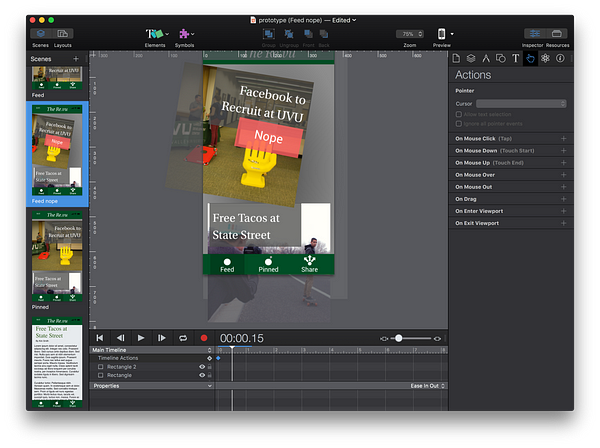Open the Element shapes inspector tab
This screenshot has height=448, width=600.
click(x=501, y=58)
